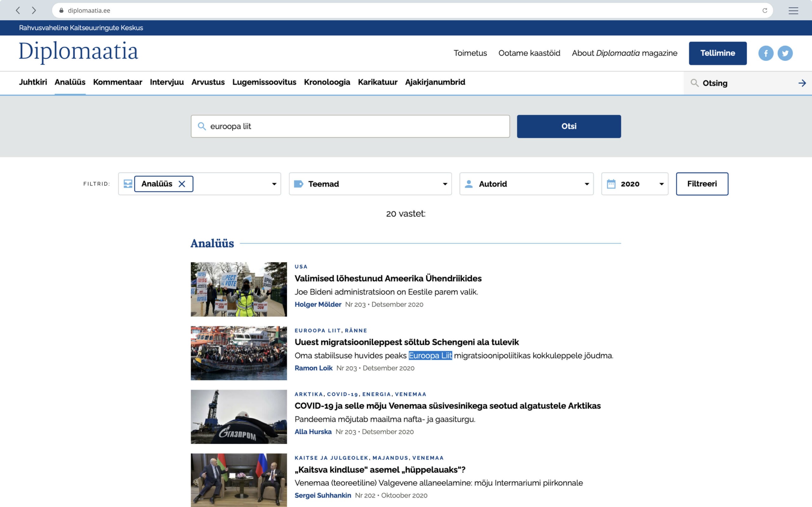812x507 pixels.
Task: Open Diplomaatia's Twitter icon
Action: [785, 53]
